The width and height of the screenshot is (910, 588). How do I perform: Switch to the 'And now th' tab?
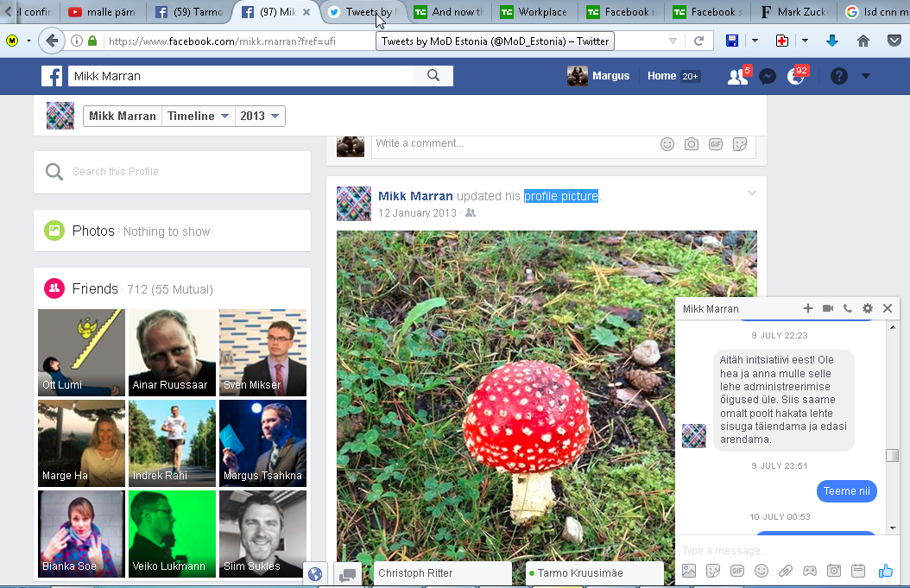(x=449, y=11)
